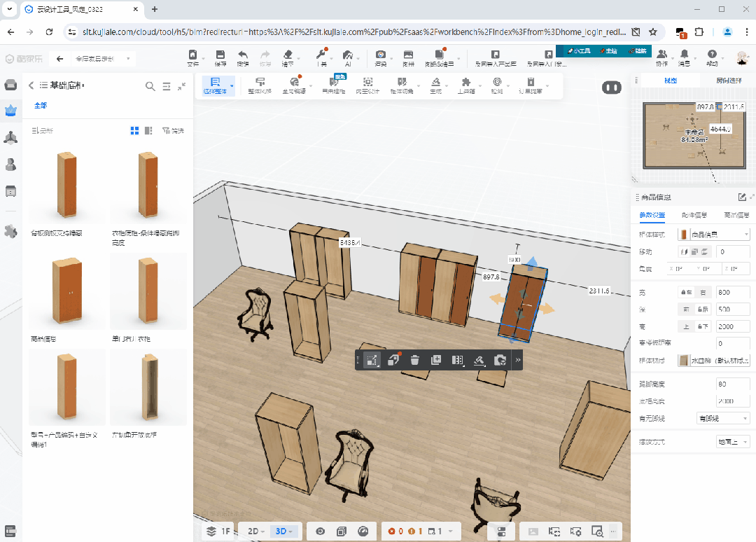Viewport: 756px width, 542px height.
Task: Click the filter button in catalog panel
Action: (173, 130)
